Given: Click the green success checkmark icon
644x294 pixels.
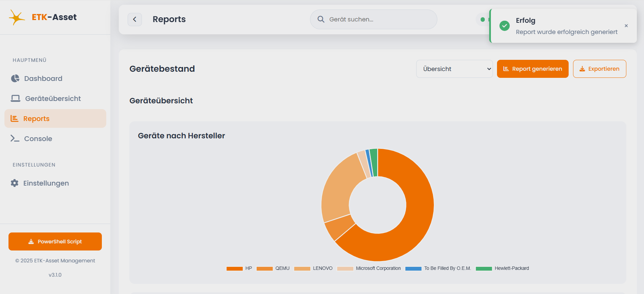Looking at the screenshot, I should (x=504, y=25).
